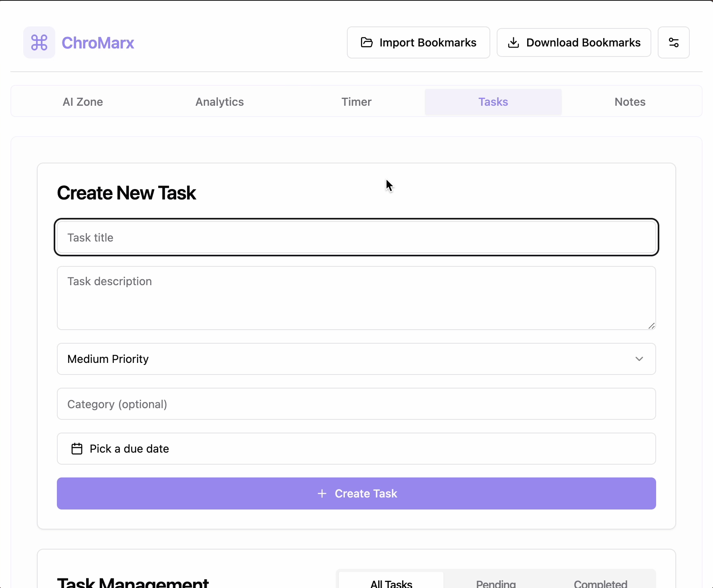Click the resize handle of Task description
This screenshot has height=588, width=713.
pyautogui.click(x=651, y=326)
